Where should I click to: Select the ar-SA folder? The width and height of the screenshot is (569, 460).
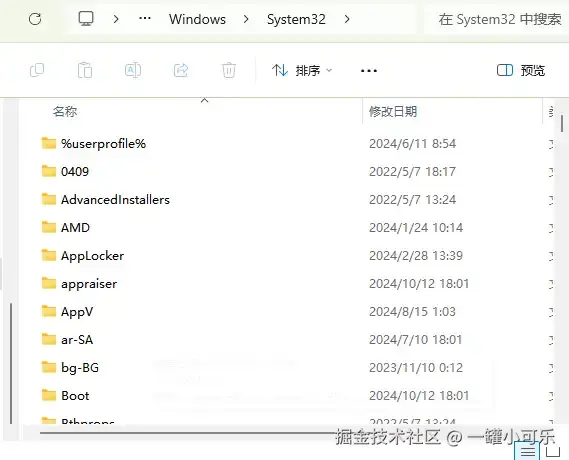pos(77,340)
